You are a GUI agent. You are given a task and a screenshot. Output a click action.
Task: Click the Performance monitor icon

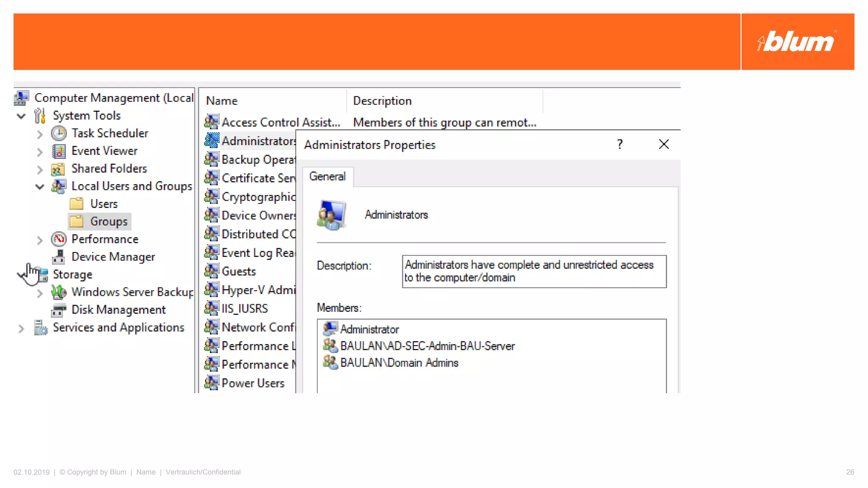(58, 239)
